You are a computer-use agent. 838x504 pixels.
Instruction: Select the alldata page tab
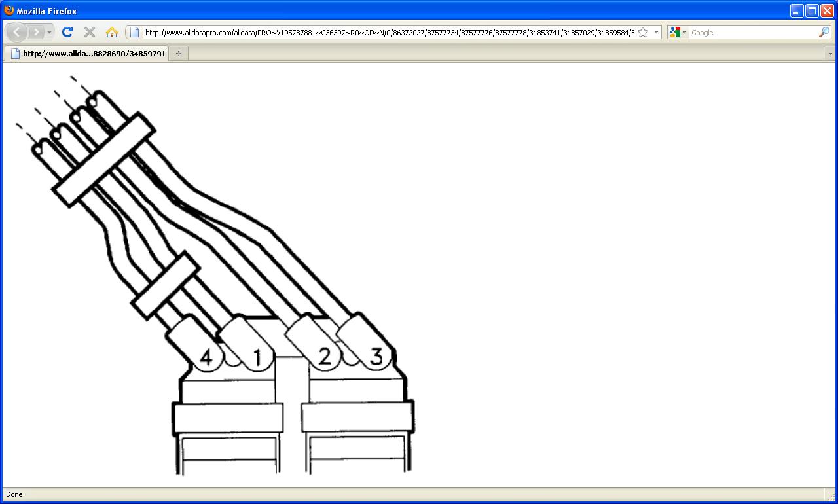87,53
